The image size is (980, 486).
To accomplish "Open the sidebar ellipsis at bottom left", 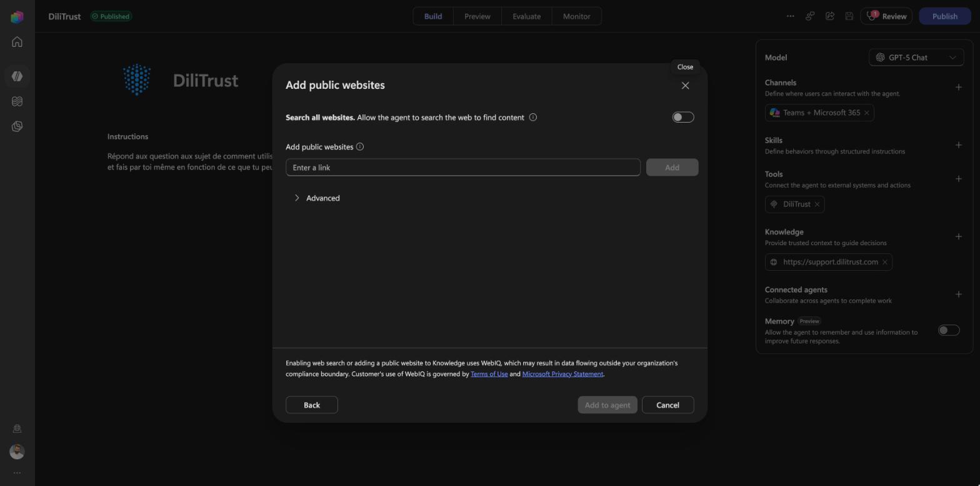I will (x=17, y=473).
